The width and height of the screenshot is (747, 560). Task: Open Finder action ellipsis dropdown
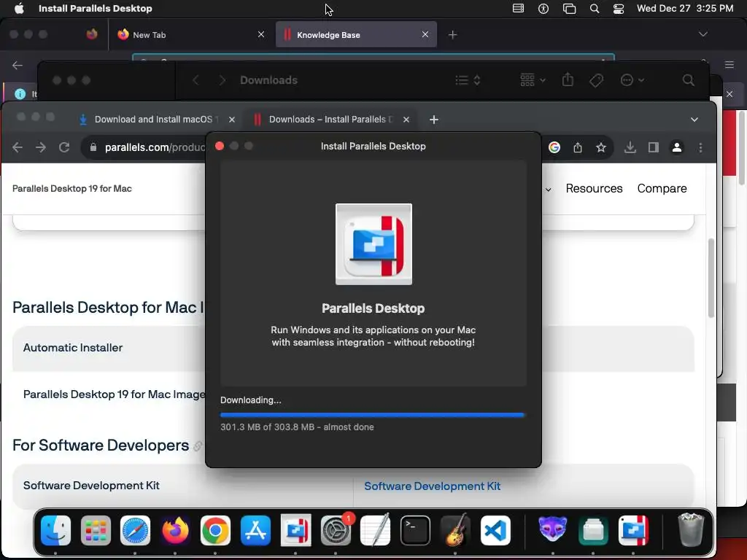coord(632,80)
